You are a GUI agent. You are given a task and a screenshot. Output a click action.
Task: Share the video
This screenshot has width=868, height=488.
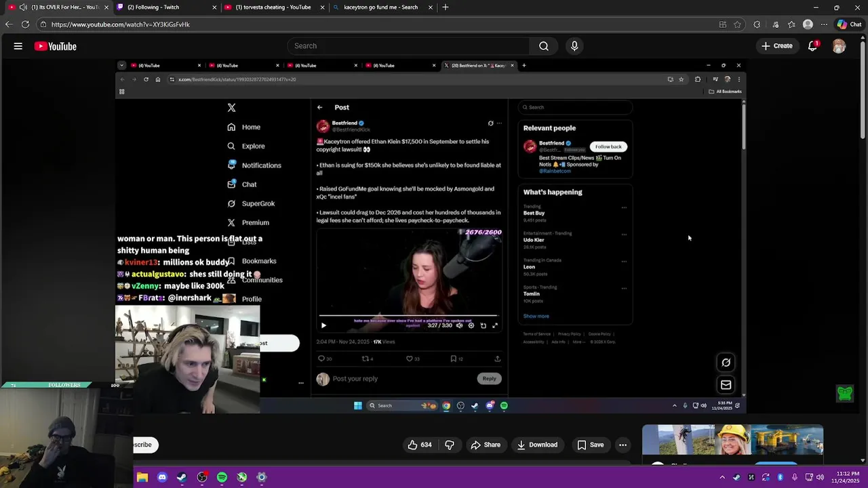tap(486, 445)
